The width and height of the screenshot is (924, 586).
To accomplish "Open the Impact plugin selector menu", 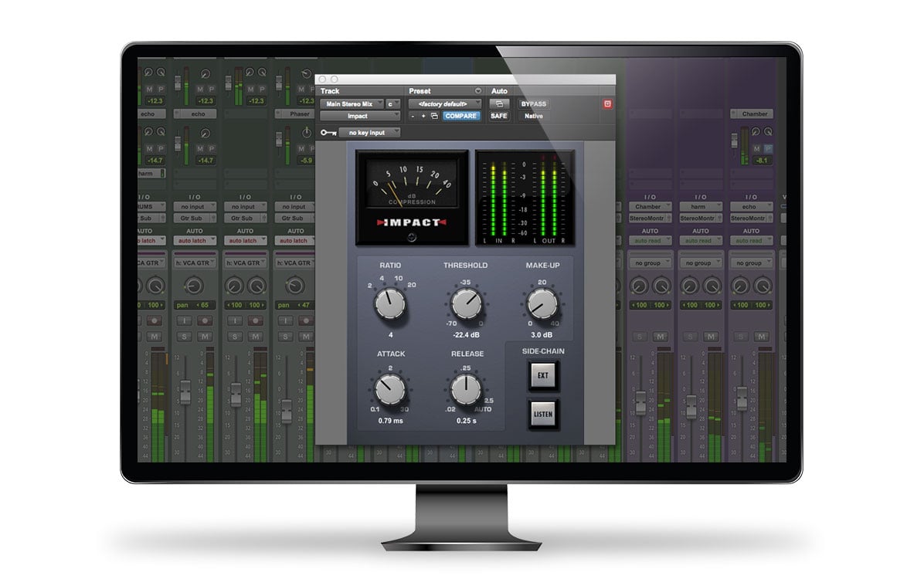I will (x=360, y=116).
